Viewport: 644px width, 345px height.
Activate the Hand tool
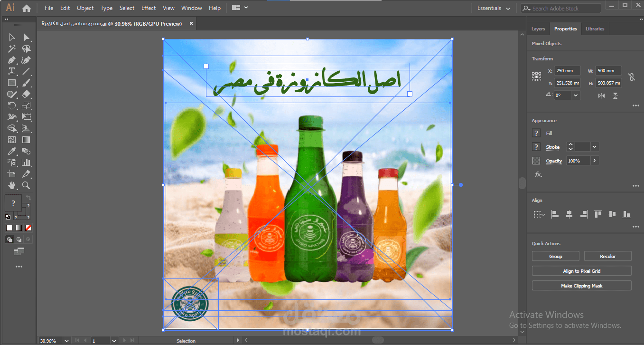12,185
